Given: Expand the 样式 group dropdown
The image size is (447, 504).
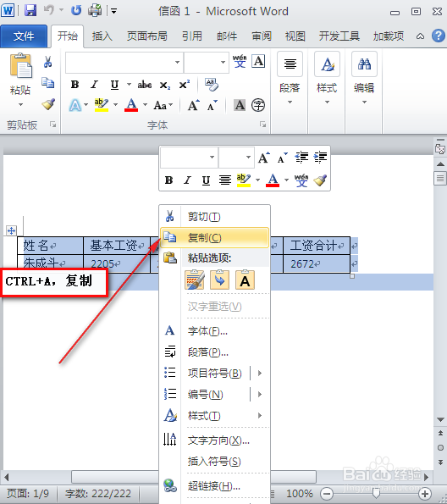Looking at the screenshot, I should 327,102.
